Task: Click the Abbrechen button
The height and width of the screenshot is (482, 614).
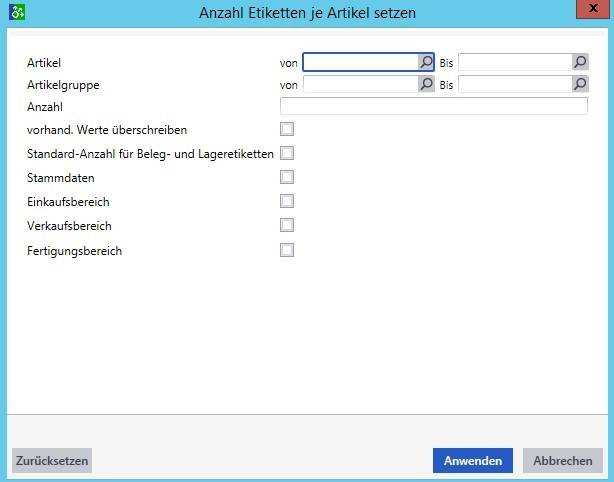Action: click(562, 460)
